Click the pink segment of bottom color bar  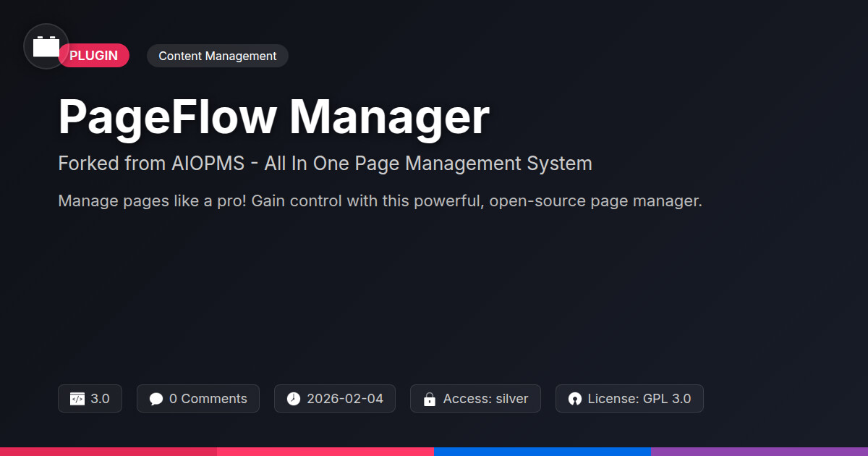(x=325, y=452)
